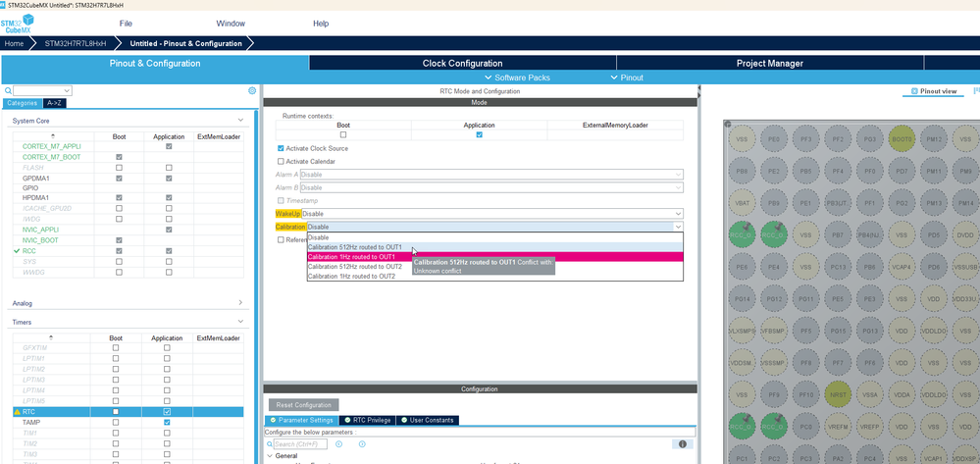Open the peripheral search combo box

pyautogui.click(x=42, y=90)
